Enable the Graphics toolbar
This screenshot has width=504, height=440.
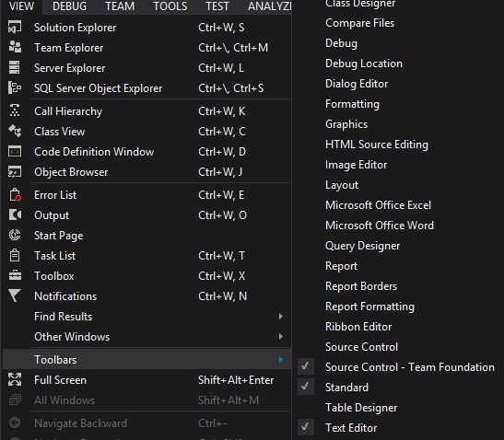346,124
